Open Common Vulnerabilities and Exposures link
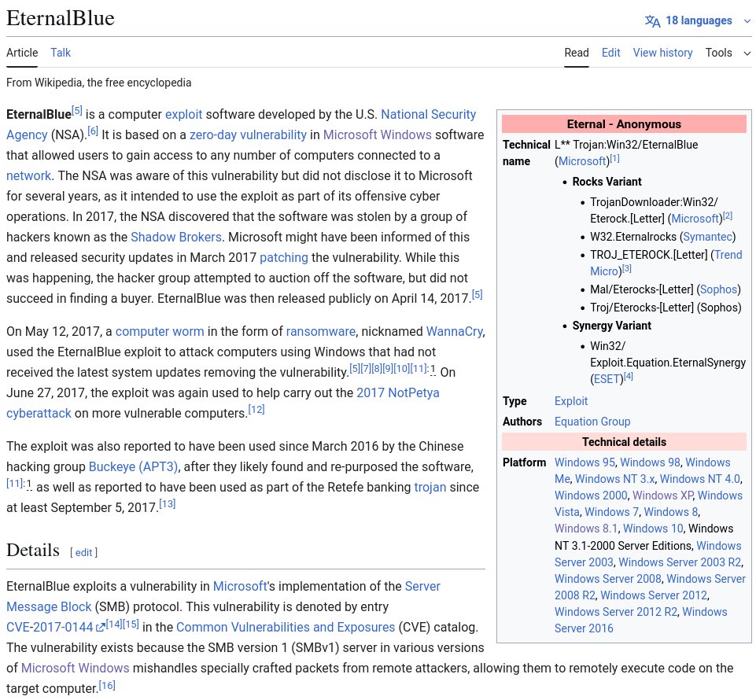The height and width of the screenshot is (700, 756). (286, 627)
